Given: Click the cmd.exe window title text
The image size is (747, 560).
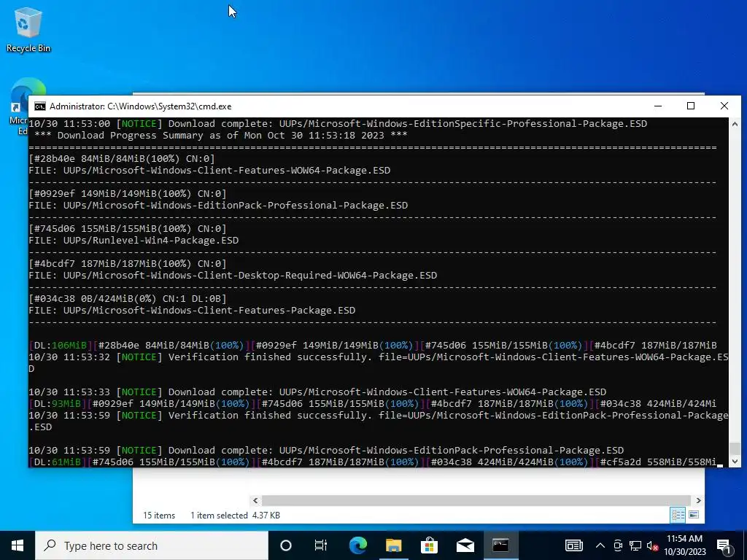Looking at the screenshot, I should [141, 106].
